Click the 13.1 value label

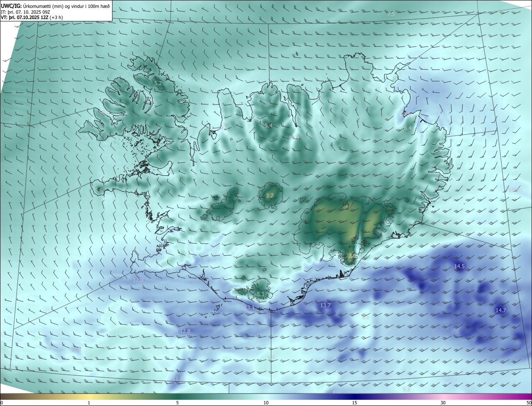249,307
